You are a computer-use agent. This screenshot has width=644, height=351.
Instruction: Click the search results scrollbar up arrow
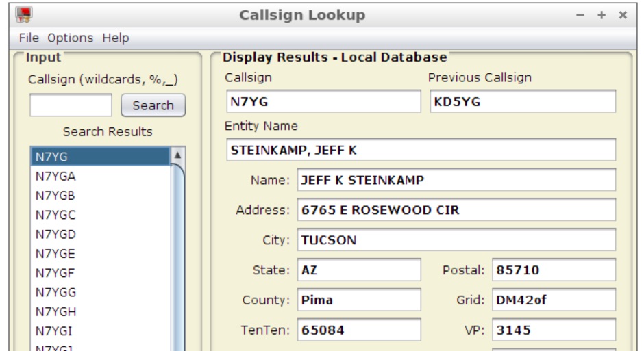point(177,155)
